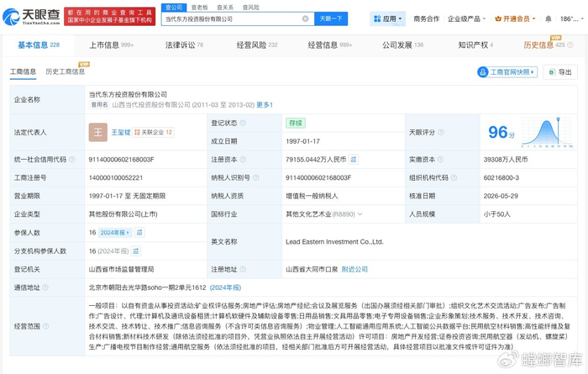Click the 导出 export button
The width and height of the screenshot is (588, 374).
pyautogui.click(x=560, y=72)
